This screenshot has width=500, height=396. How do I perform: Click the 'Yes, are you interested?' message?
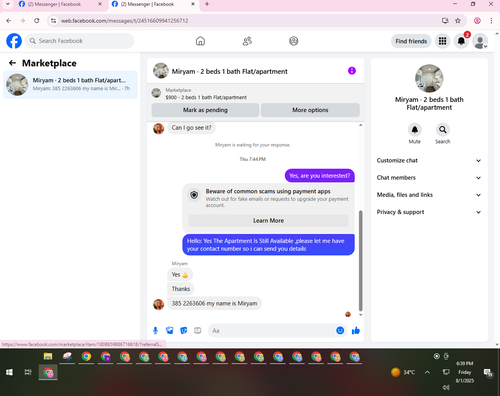(320, 176)
